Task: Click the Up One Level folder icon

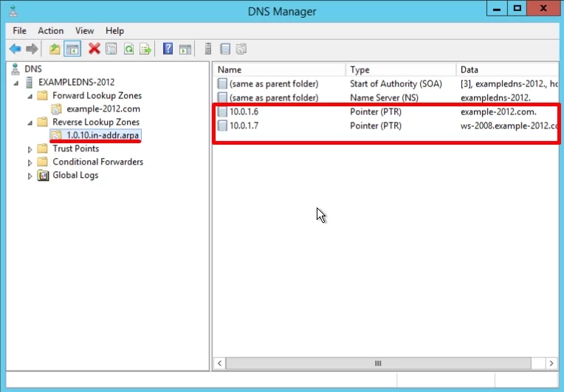Action: pyautogui.click(x=55, y=49)
